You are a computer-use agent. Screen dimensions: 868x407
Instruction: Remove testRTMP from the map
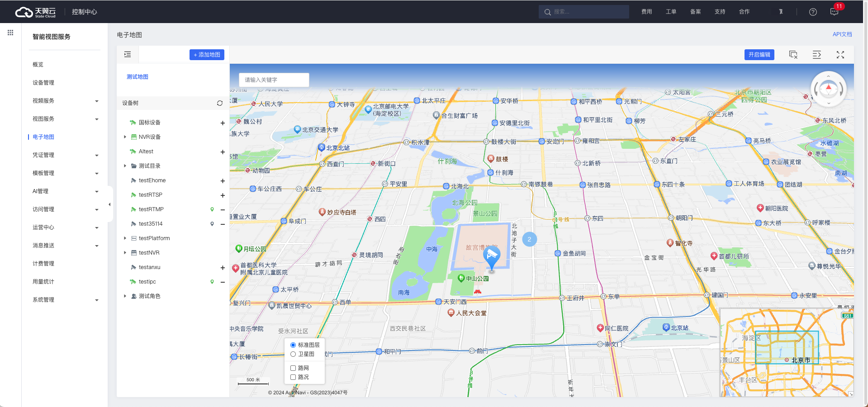(x=223, y=210)
